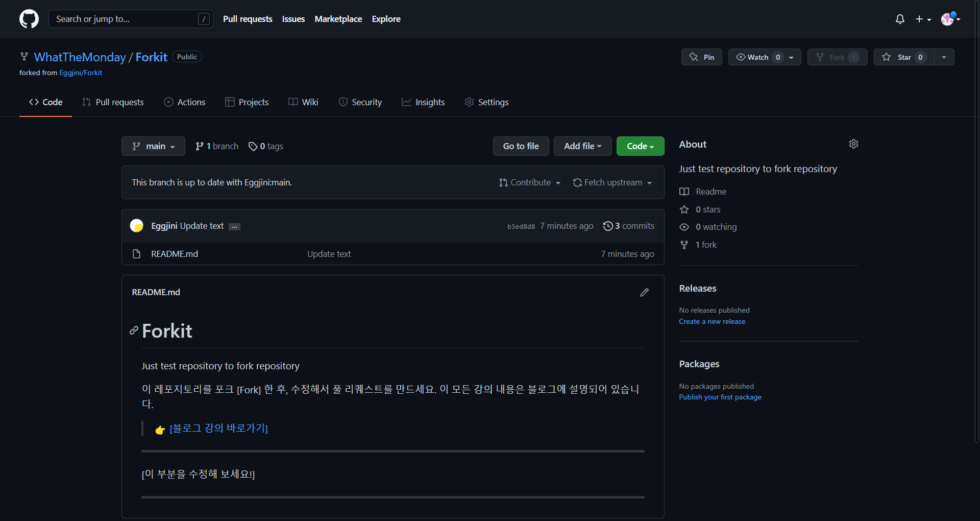
Task: View the 1 branch list
Action: [217, 146]
